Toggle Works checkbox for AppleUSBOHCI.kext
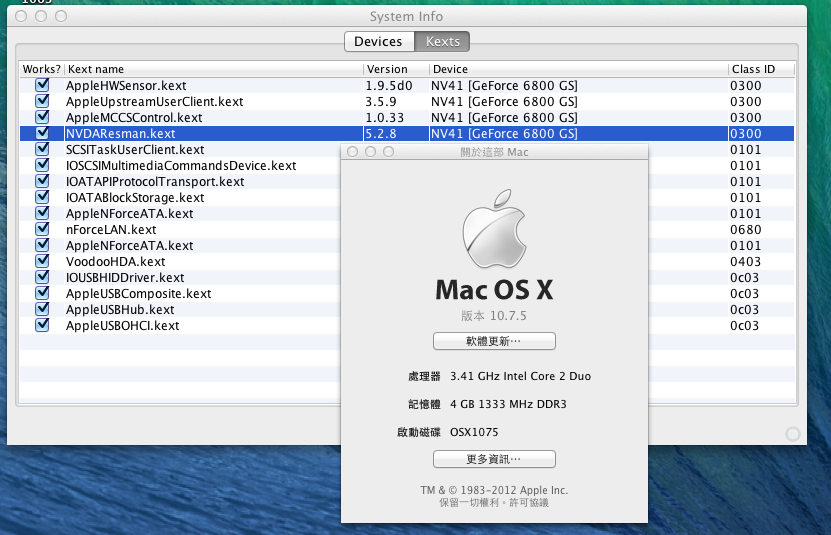This screenshot has height=535, width=831. (x=42, y=324)
